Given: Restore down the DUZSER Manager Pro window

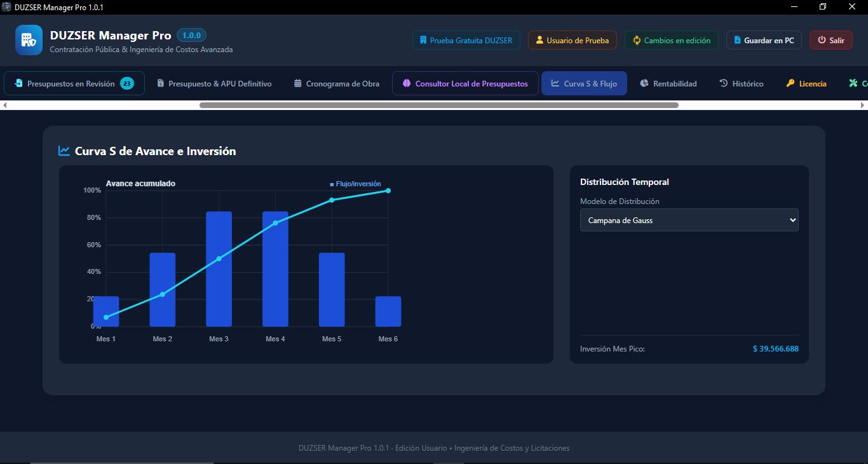Looking at the screenshot, I should [x=823, y=7].
